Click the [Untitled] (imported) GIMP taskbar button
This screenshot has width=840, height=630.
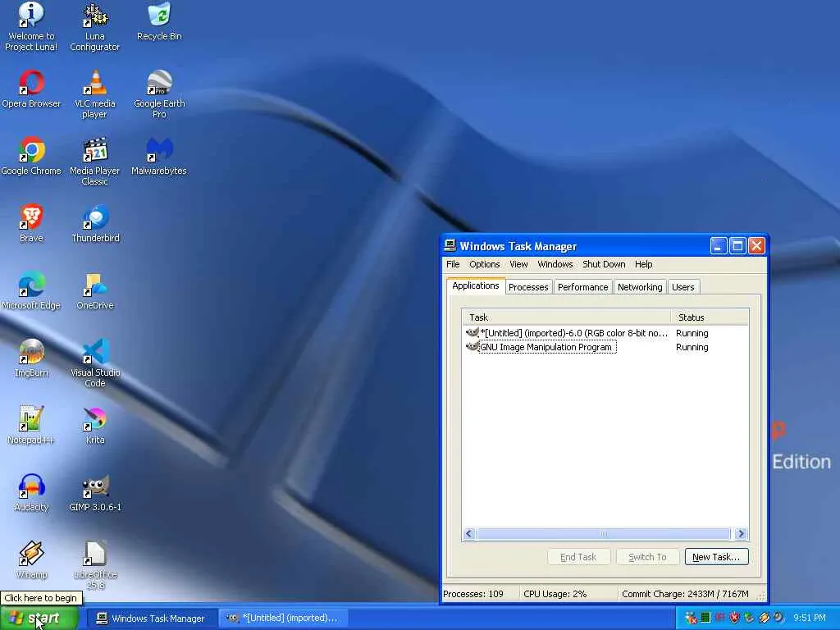(x=283, y=619)
